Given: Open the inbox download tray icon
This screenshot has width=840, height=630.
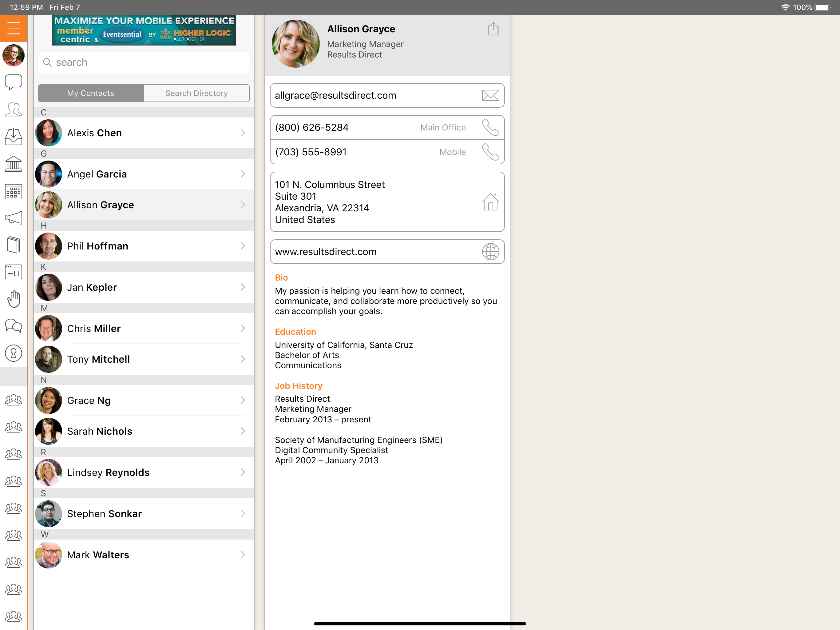Looking at the screenshot, I should (x=13, y=137).
